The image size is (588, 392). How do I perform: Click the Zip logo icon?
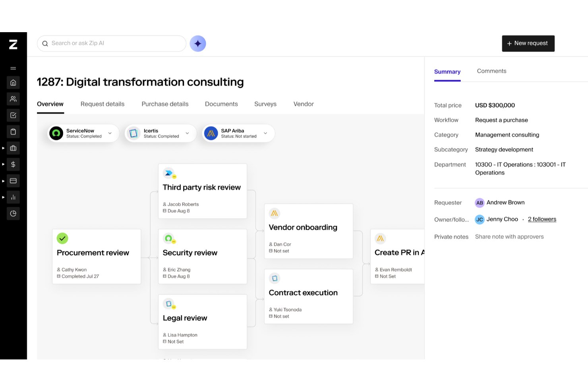point(13,44)
